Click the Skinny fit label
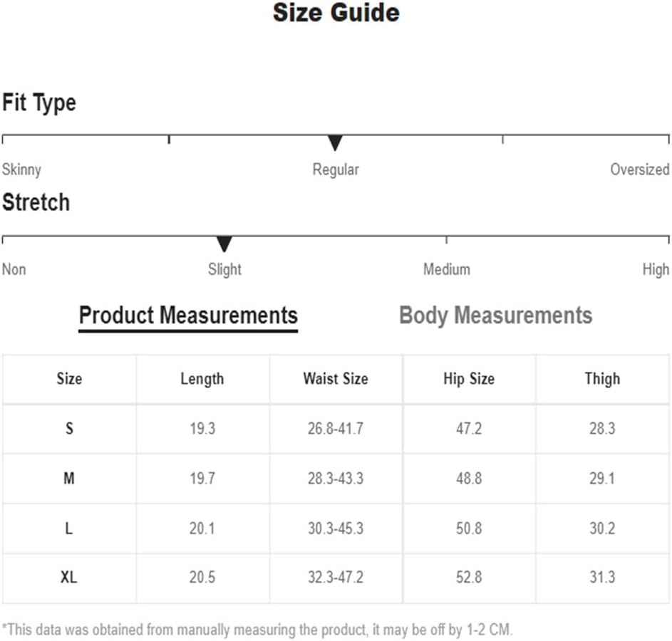Screen dimensions: 672x641 tap(21, 170)
